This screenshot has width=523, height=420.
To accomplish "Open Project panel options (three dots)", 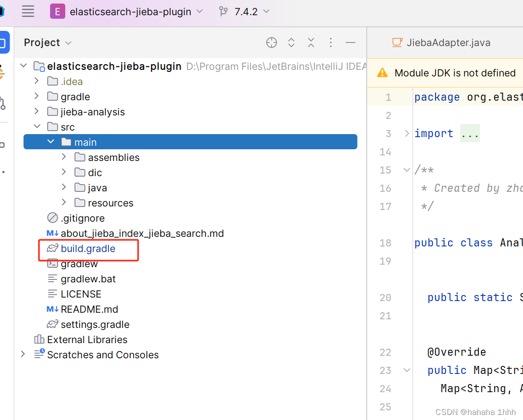I will pyautogui.click(x=331, y=43).
